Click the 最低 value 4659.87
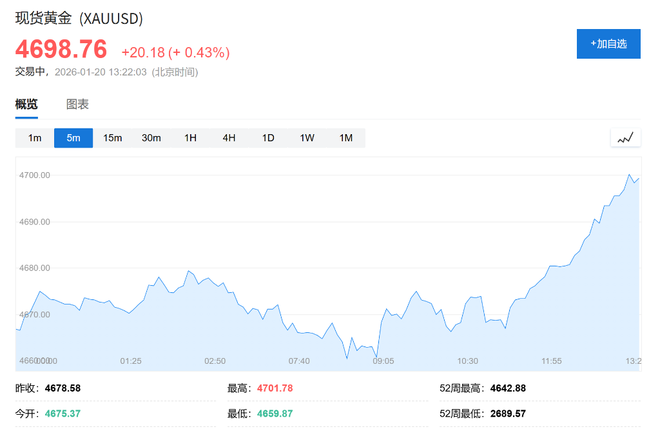Screen dimensions: 660x438 (274, 413)
